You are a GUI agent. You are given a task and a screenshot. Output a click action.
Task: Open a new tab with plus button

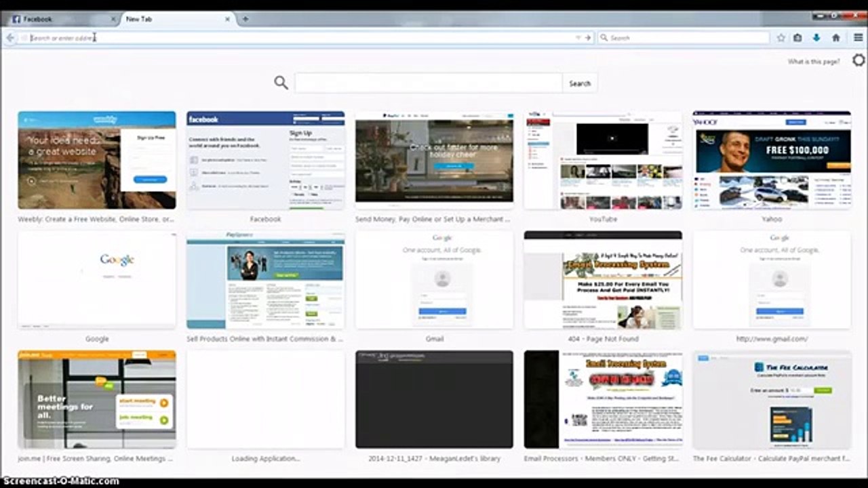click(245, 19)
